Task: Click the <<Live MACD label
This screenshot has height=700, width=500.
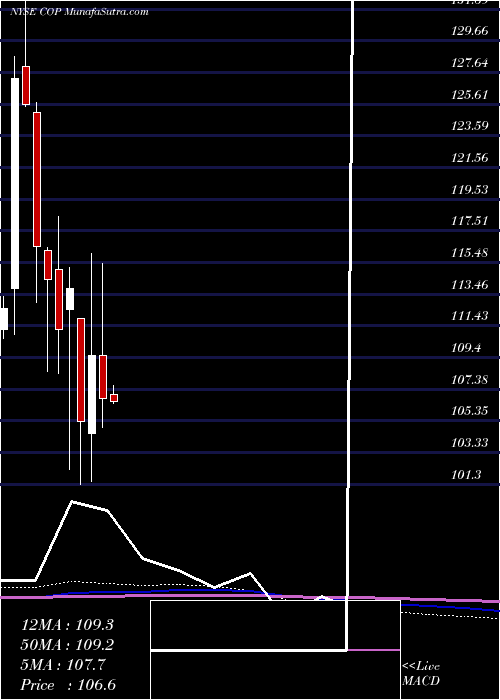Action: pyautogui.click(x=421, y=673)
